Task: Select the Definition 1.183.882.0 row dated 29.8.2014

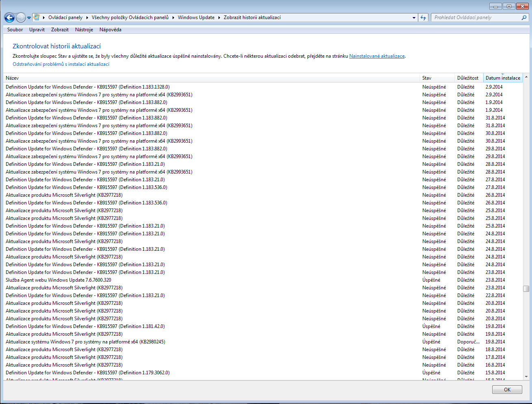Action: [x=263, y=149]
